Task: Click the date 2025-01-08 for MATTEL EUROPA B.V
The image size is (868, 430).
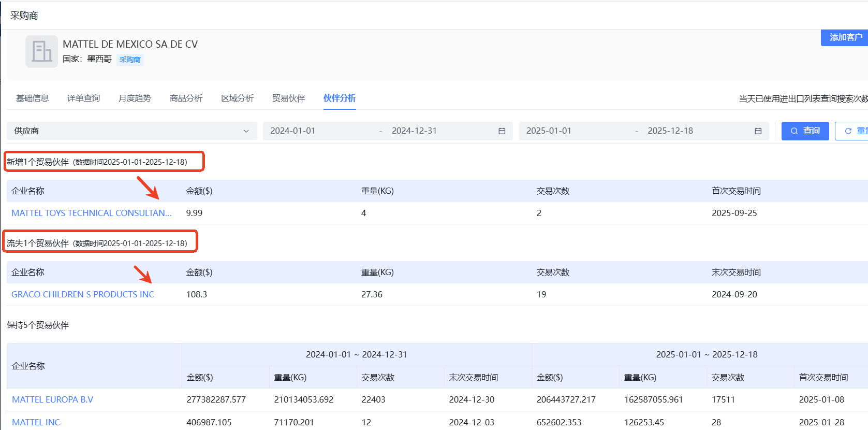Action: click(x=821, y=399)
